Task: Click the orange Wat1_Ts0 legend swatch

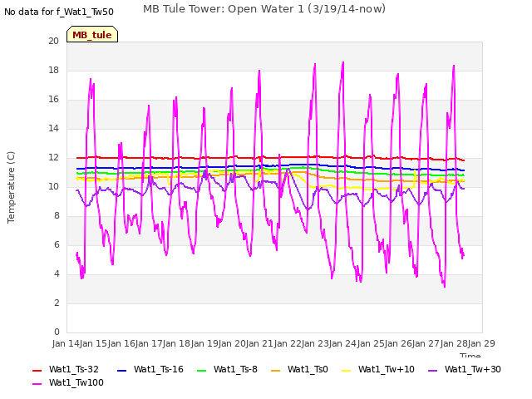Action: click(275, 370)
